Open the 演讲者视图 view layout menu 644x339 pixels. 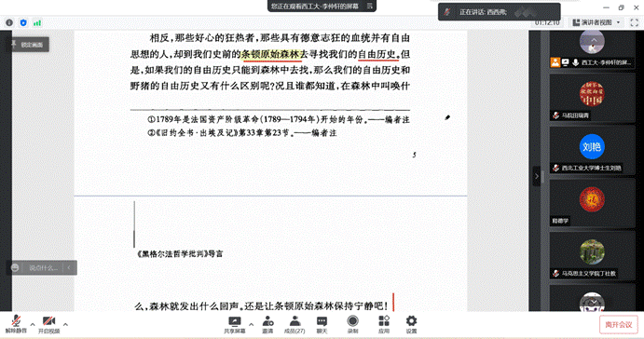[x=596, y=22]
